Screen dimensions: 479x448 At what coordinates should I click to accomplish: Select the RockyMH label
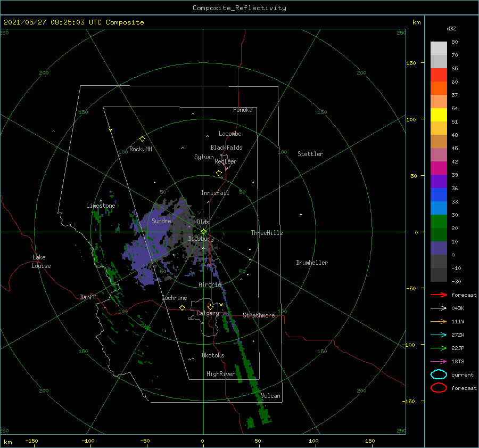141,149
